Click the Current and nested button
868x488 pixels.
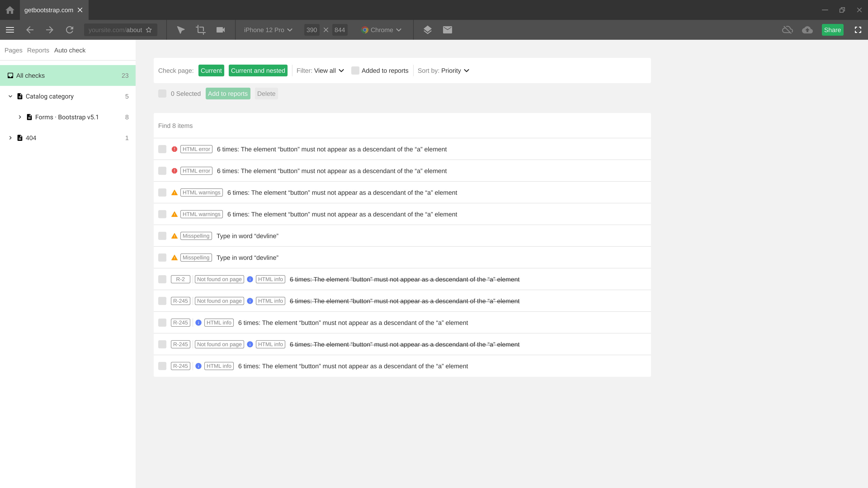[258, 70]
